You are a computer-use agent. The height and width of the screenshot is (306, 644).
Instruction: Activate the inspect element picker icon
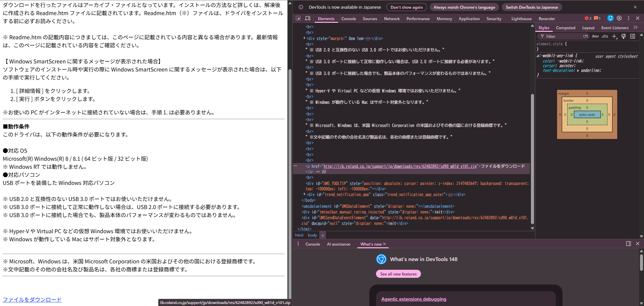[298, 18]
